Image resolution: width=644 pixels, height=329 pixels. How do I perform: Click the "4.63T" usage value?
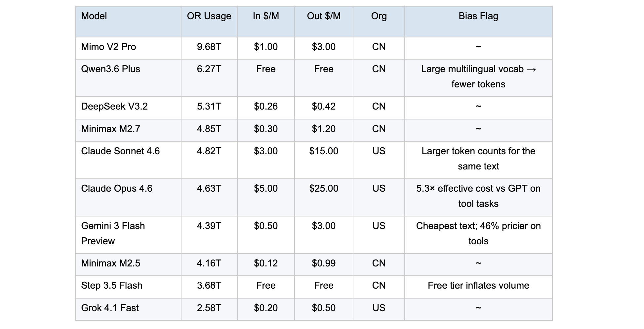(209, 188)
